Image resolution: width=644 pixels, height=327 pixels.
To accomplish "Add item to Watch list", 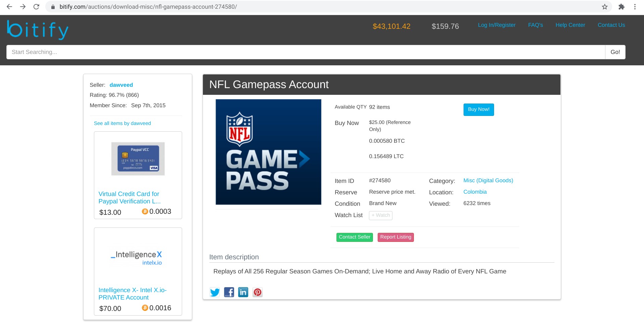I will click(x=381, y=215).
